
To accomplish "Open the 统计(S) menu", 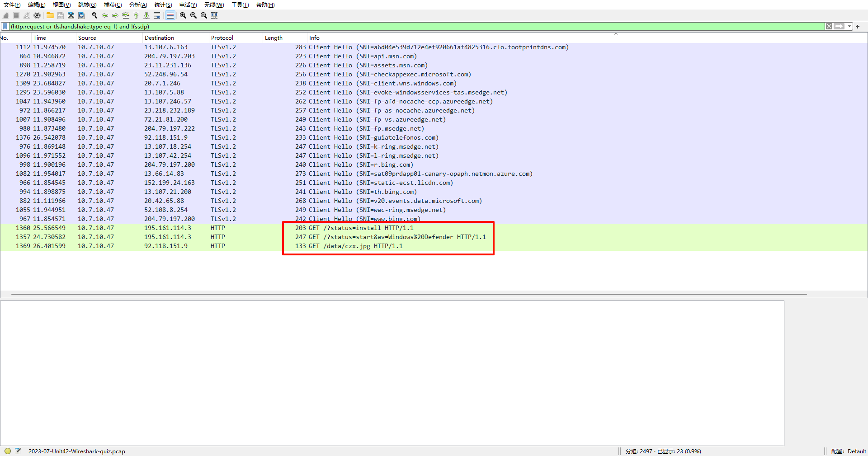I will [x=163, y=5].
